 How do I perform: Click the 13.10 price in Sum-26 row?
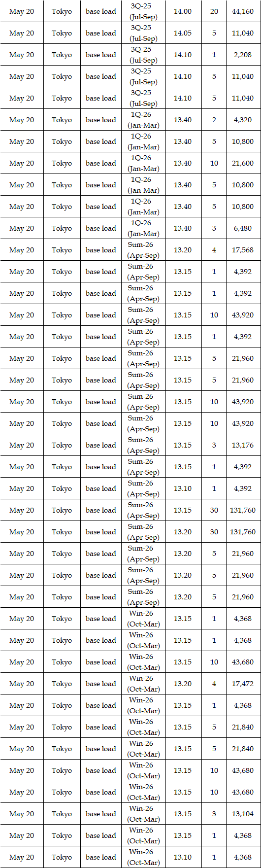[183, 488]
